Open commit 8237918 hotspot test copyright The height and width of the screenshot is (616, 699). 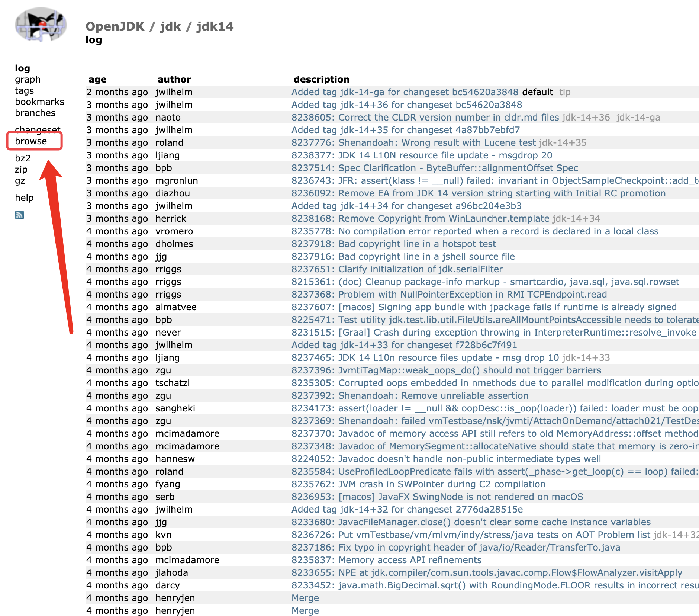394,244
